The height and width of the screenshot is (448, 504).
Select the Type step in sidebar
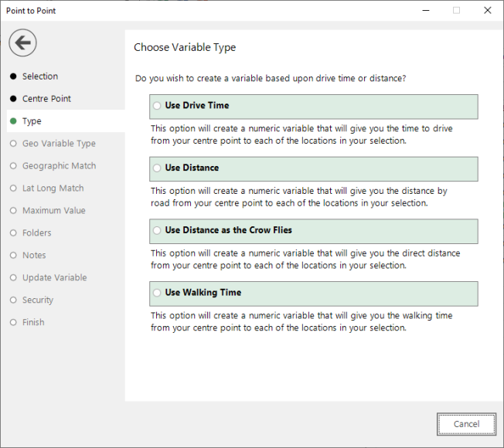click(x=32, y=121)
